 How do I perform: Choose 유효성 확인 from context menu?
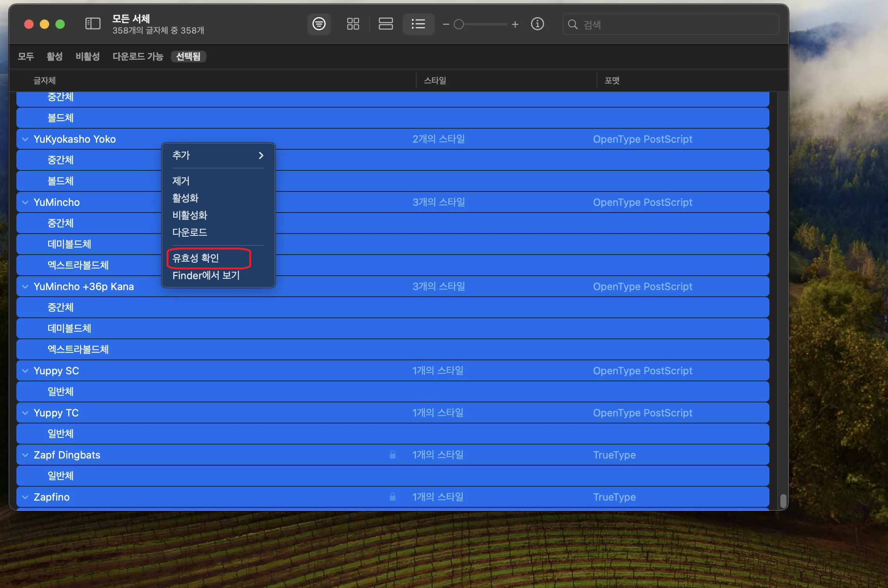(196, 258)
